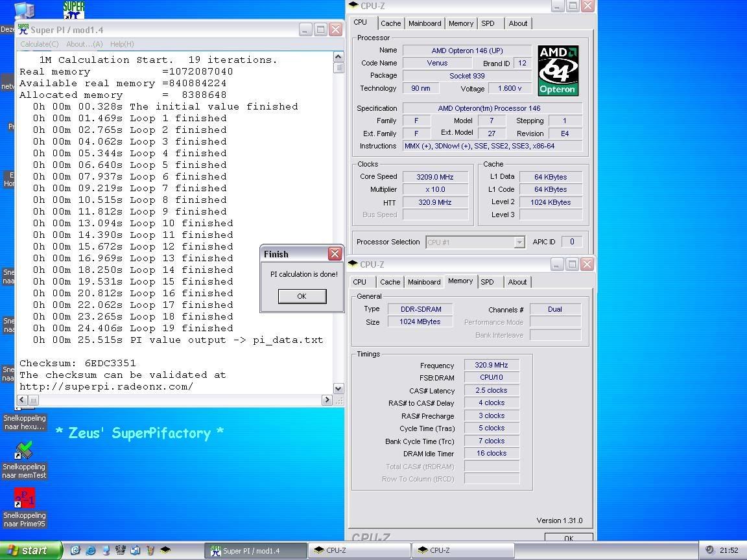Select the 'Snelkoppeling naar hexu...' desktop shortcut
747x560 pixels.
(x=24, y=422)
